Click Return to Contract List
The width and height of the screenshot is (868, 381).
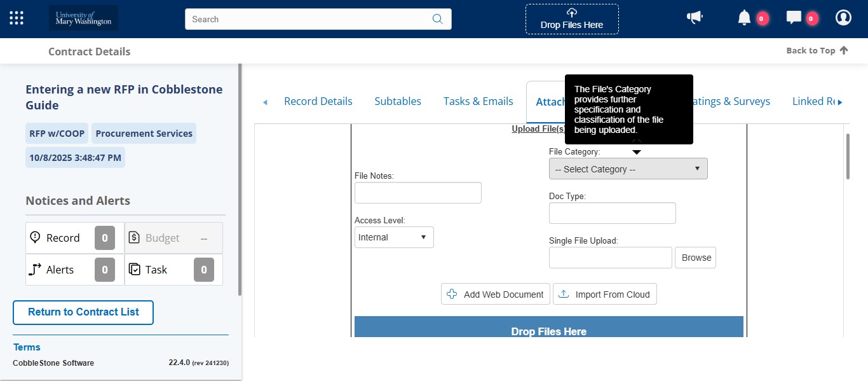pos(83,312)
